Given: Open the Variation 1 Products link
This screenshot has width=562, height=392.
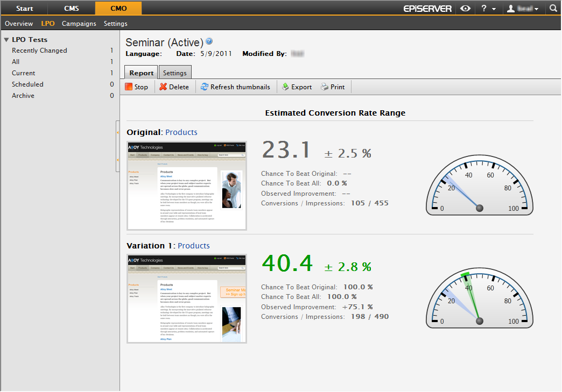Looking at the screenshot, I should 193,246.
